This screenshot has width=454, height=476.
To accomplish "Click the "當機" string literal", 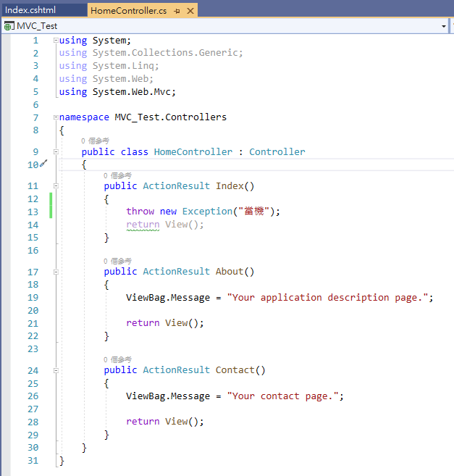I will tap(254, 212).
